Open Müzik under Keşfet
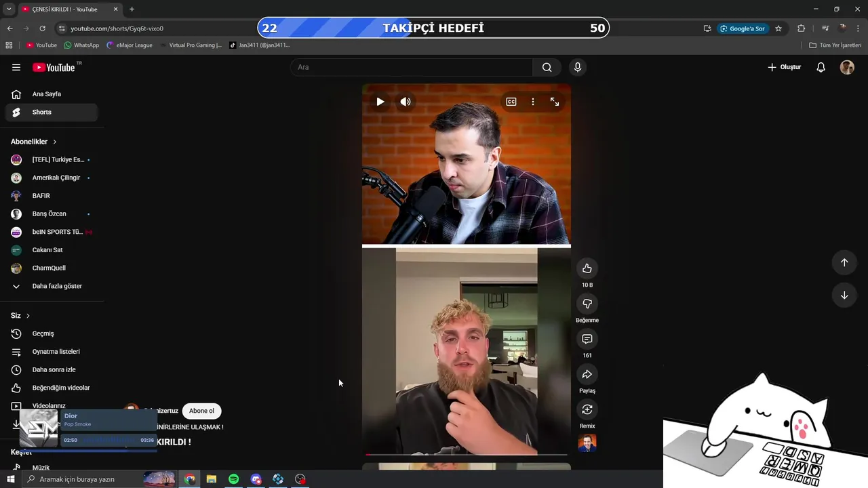Screen dimensions: 868x488 point(52,468)
